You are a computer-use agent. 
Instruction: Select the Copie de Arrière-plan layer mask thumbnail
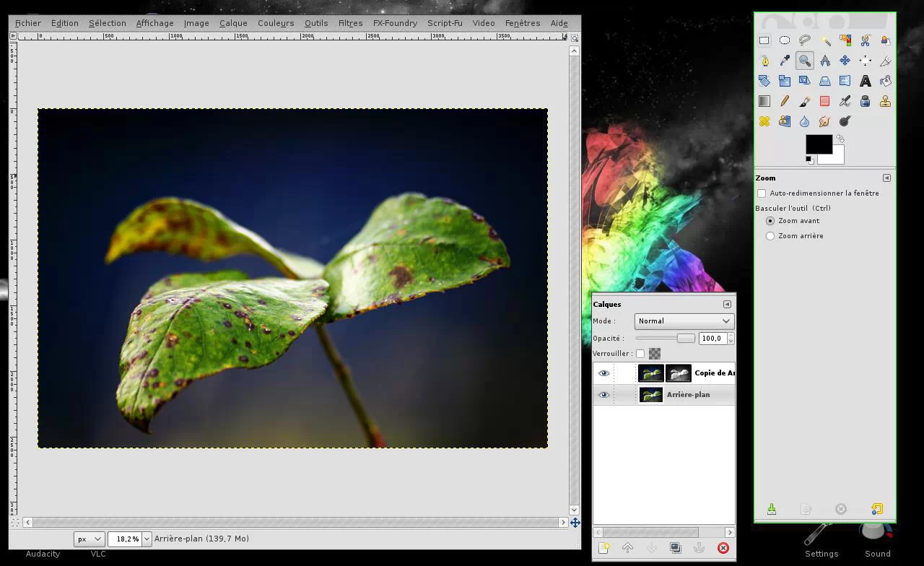pos(679,373)
